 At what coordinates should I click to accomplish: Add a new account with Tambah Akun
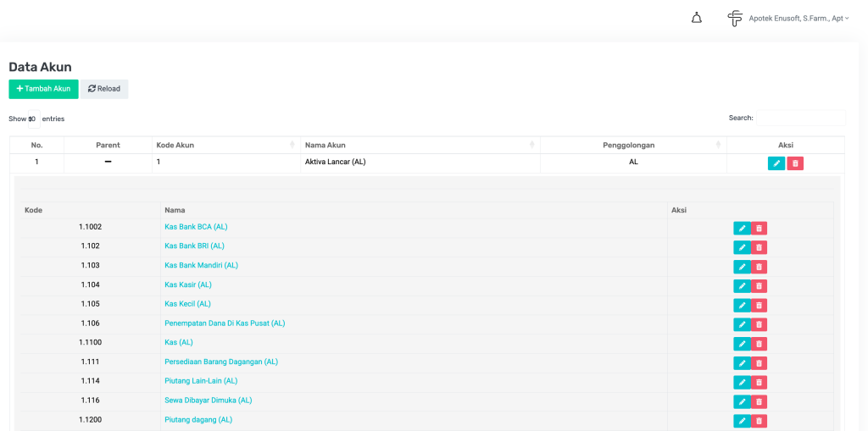pyautogui.click(x=43, y=89)
